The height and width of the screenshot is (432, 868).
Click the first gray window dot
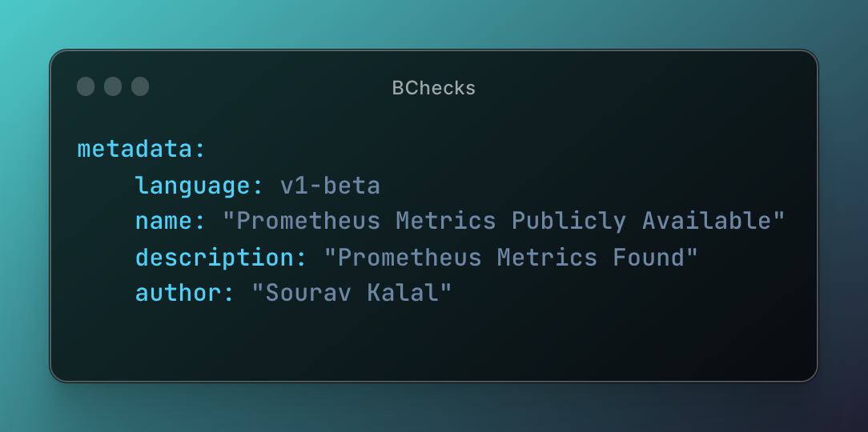[x=86, y=87]
